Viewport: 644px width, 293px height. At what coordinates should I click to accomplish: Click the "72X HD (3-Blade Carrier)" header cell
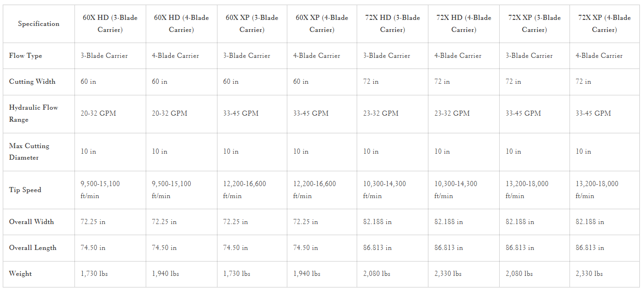coord(392,24)
